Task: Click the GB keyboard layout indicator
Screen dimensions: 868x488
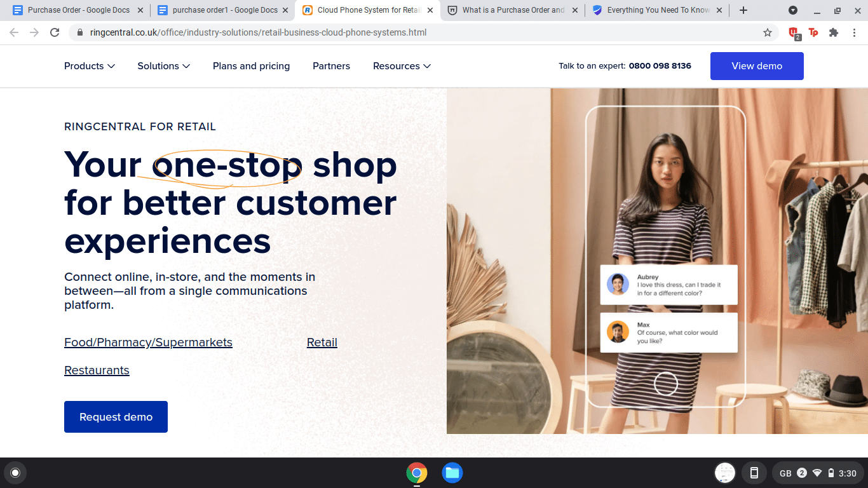Action: [785, 473]
